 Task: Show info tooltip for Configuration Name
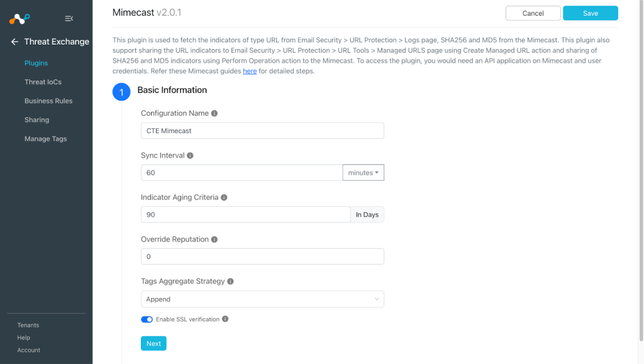tap(214, 113)
